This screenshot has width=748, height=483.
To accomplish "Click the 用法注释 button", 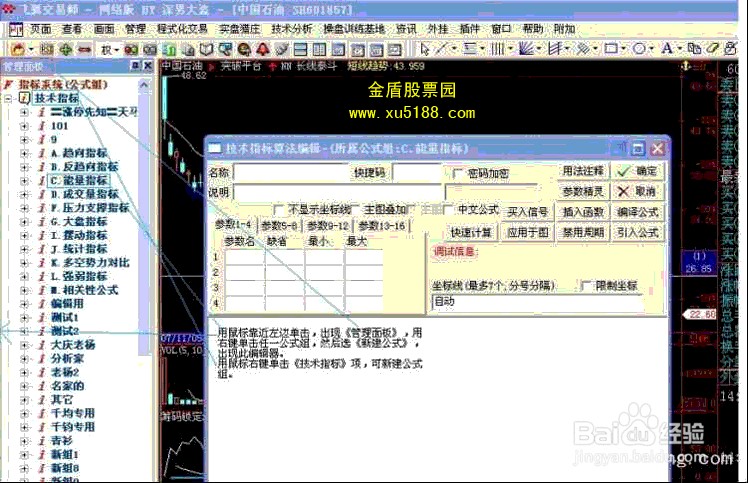I will point(583,171).
